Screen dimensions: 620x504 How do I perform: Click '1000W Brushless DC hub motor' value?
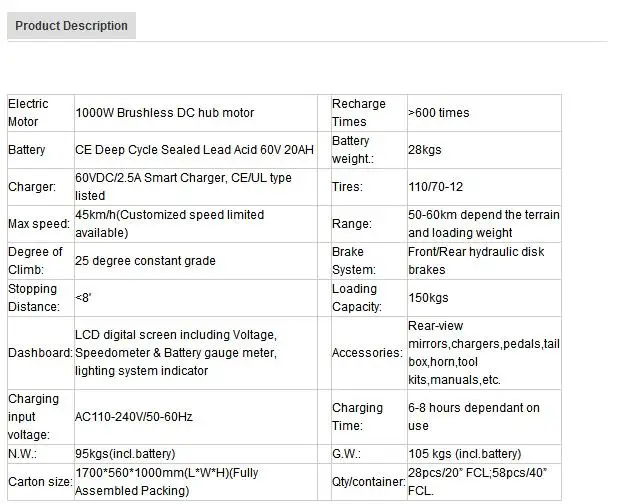(x=164, y=113)
